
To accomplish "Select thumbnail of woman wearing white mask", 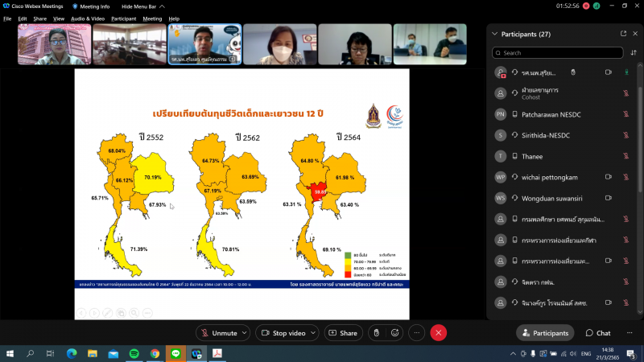I will (279, 44).
